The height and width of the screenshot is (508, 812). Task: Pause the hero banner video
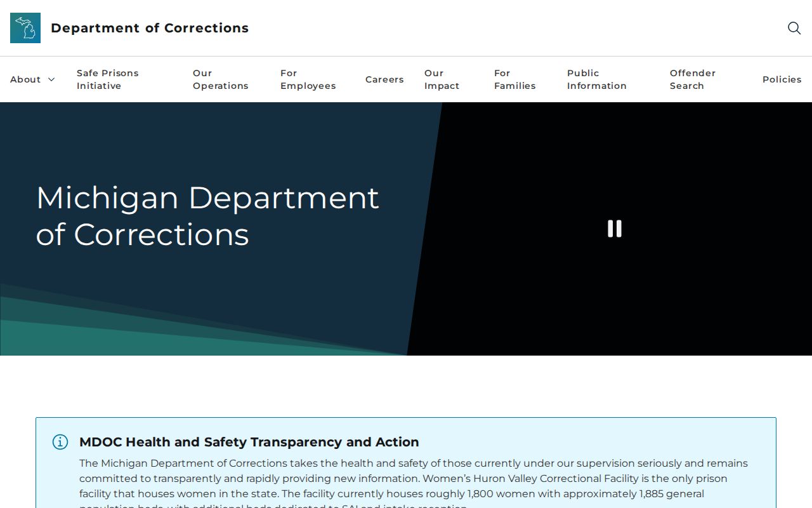tap(615, 229)
